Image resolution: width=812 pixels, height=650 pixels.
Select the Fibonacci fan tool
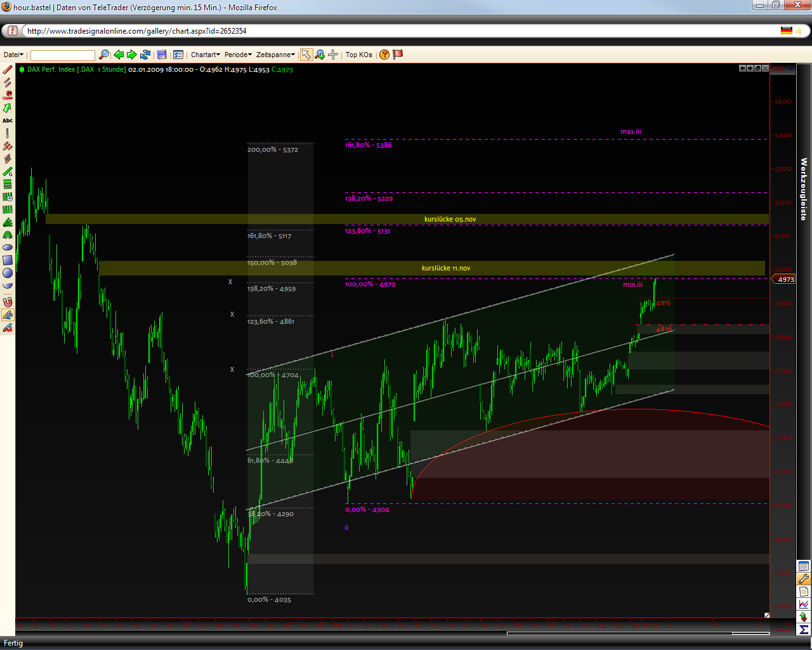click(x=8, y=222)
